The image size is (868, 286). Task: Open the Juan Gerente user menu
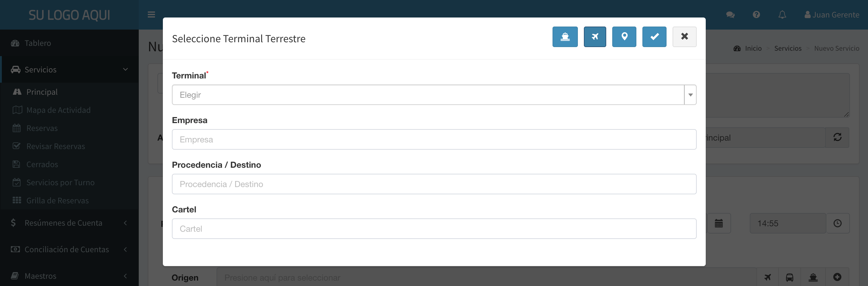click(832, 15)
